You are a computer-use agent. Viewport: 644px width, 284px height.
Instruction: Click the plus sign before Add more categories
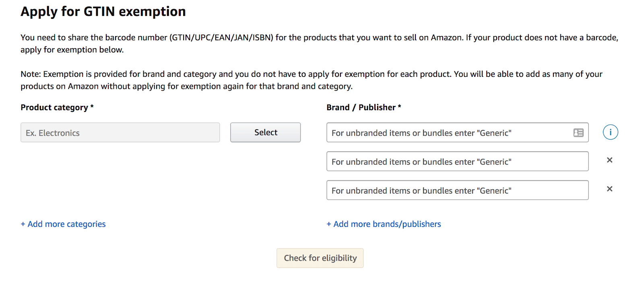coord(23,224)
